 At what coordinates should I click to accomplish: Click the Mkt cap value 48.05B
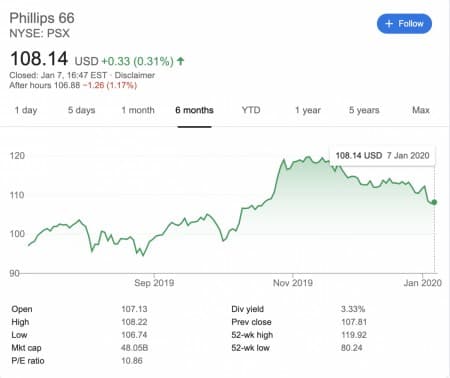(134, 348)
